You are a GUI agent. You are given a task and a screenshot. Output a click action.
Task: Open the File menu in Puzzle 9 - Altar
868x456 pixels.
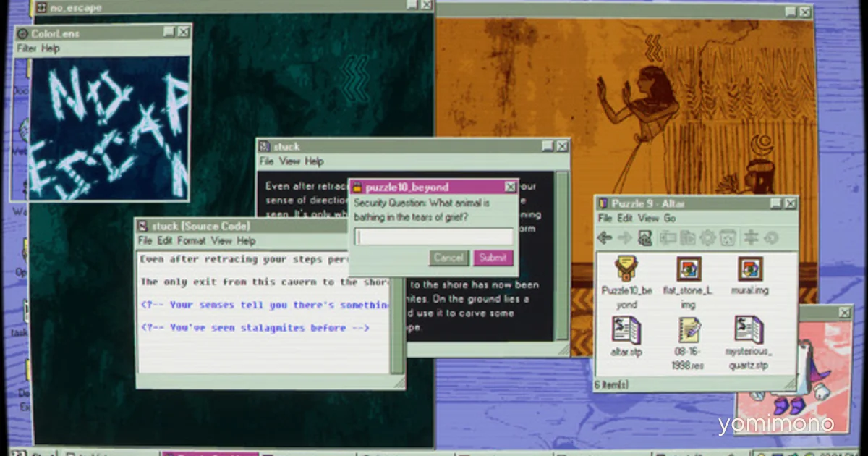click(x=605, y=218)
